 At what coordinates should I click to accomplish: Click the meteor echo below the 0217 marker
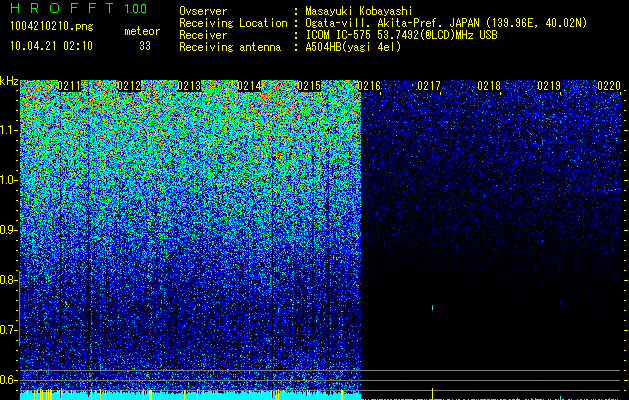pos(432,307)
